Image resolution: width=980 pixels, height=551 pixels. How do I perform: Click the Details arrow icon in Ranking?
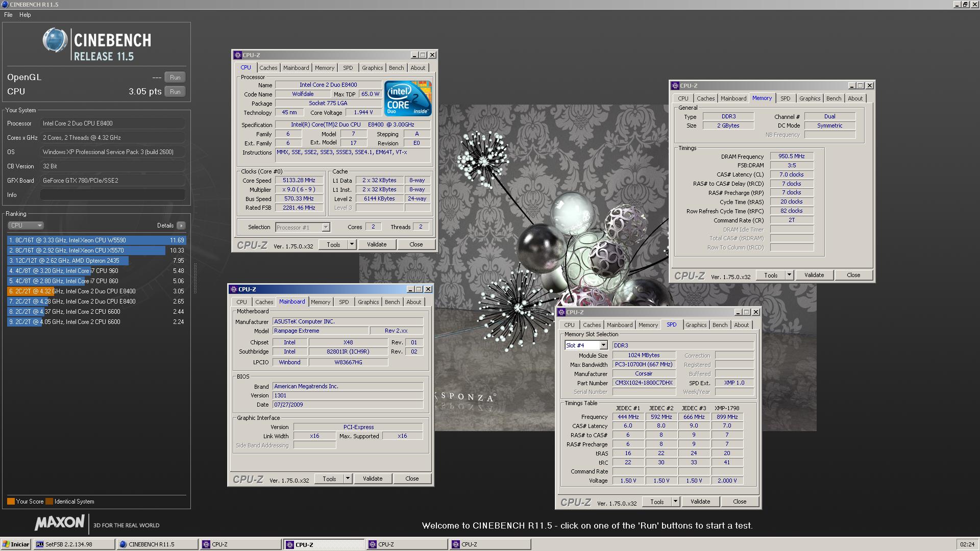tap(181, 226)
